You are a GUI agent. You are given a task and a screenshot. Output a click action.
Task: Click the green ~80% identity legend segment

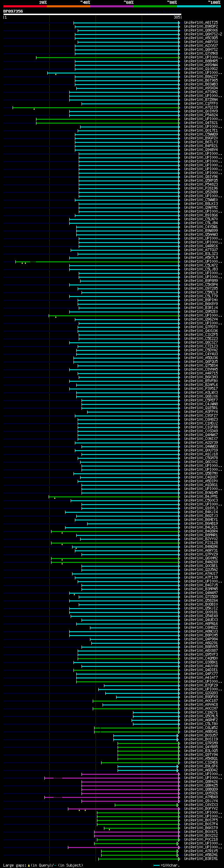(155, 6)
